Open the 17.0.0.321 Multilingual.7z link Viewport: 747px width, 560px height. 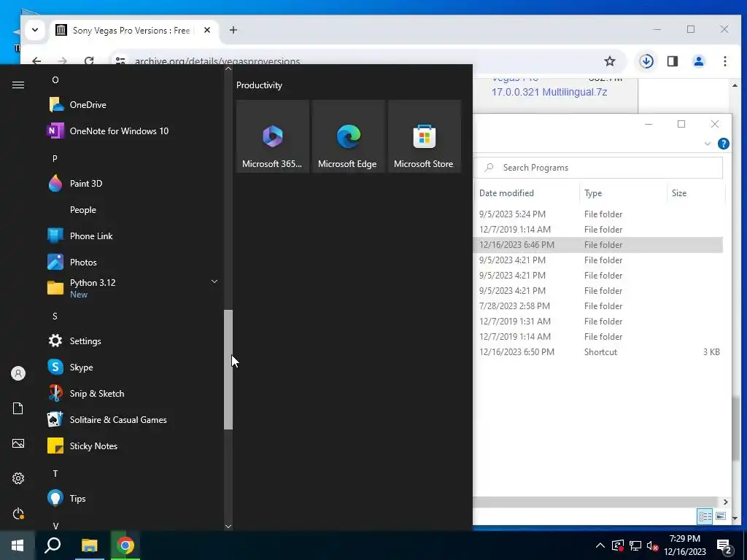click(x=549, y=92)
